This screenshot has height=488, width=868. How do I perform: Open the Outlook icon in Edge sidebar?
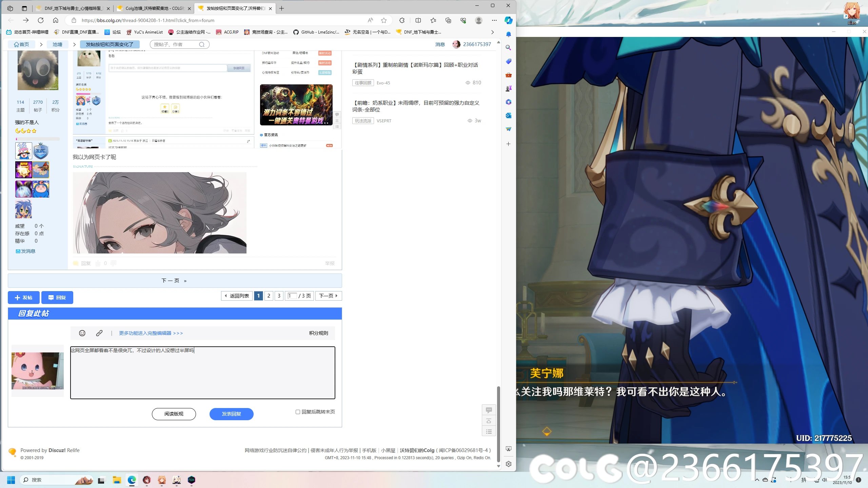click(x=508, y=116)
